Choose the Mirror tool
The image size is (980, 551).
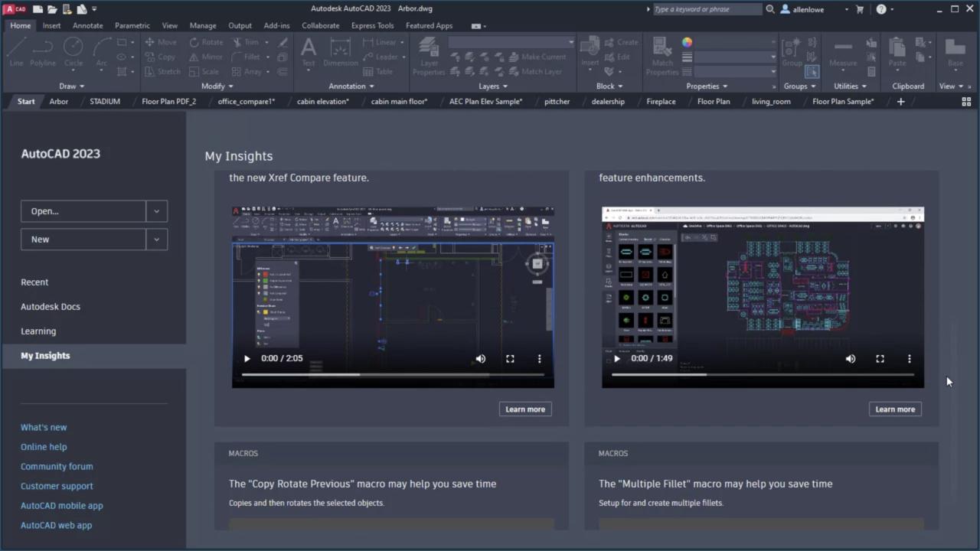206,57
